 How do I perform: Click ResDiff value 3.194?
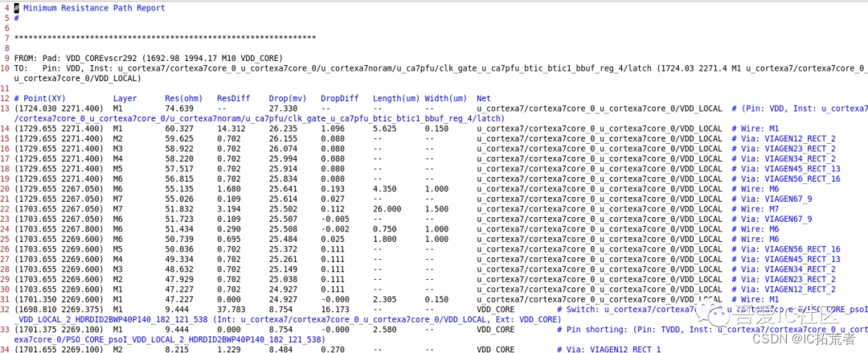[228, 208]
